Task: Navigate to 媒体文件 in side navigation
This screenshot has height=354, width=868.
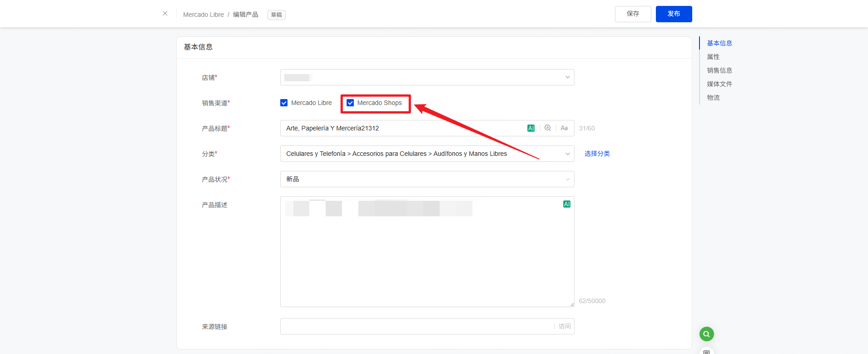Action: click(719, 84)
